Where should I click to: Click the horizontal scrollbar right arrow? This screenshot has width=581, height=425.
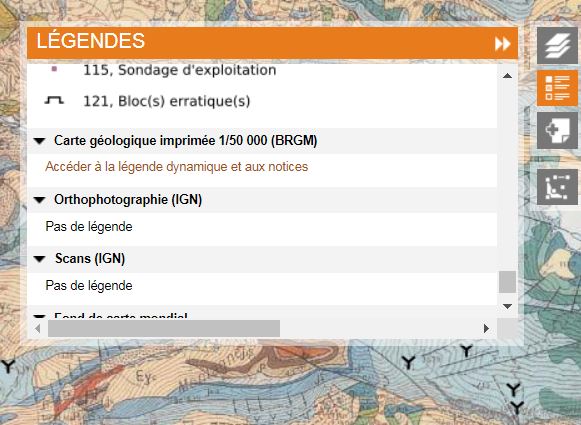tap(486, 328)
